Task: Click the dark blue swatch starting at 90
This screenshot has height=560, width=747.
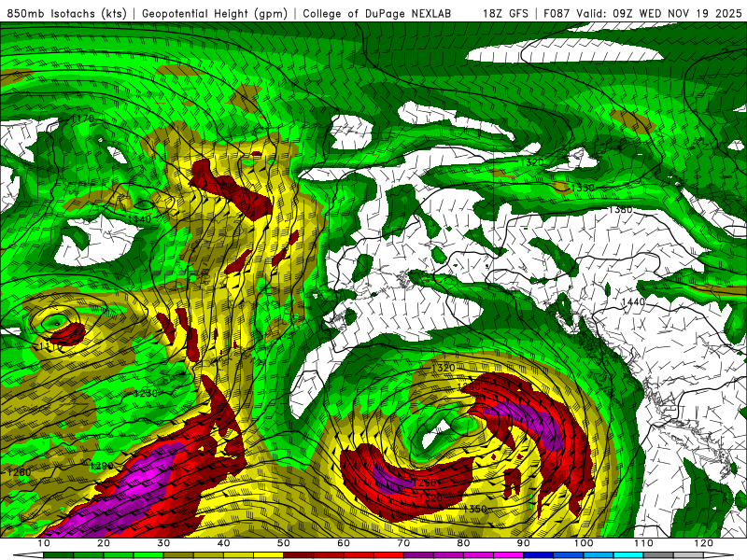Action: [539, 555]
